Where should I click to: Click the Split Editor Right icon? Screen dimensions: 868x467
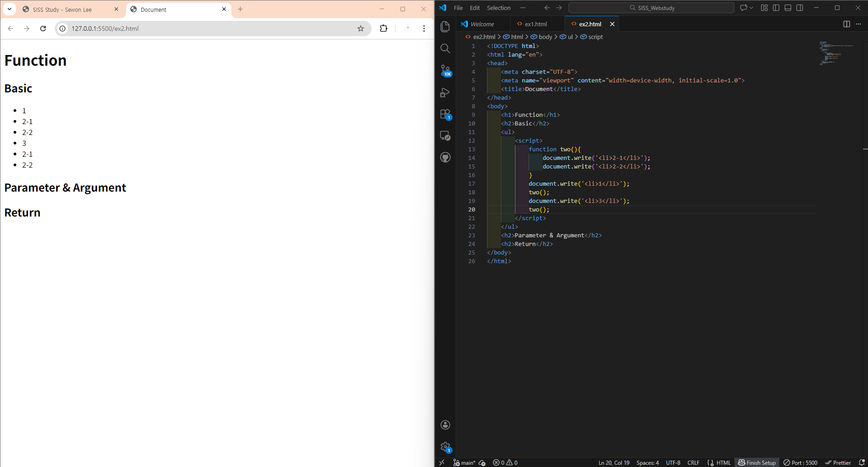[846, 24]
